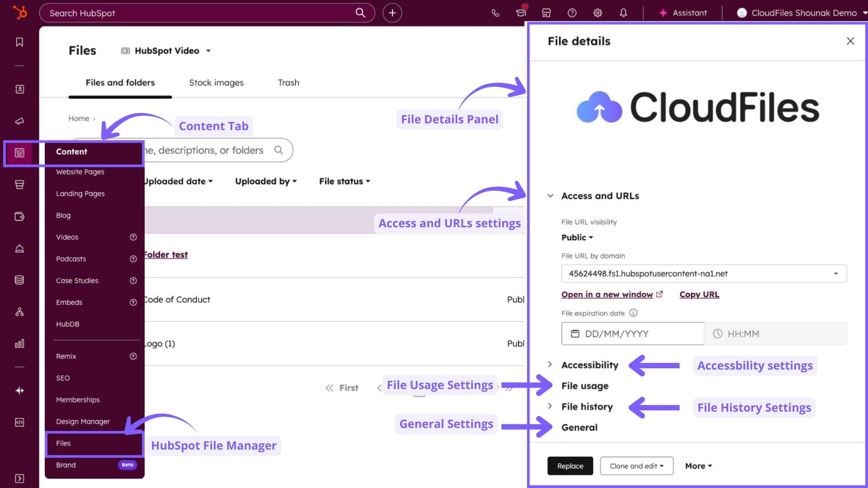Collapse the sidebar with the bottom arrow icon
The height and width of the screenshot is (488, 868).
click(x=20, y=479)
